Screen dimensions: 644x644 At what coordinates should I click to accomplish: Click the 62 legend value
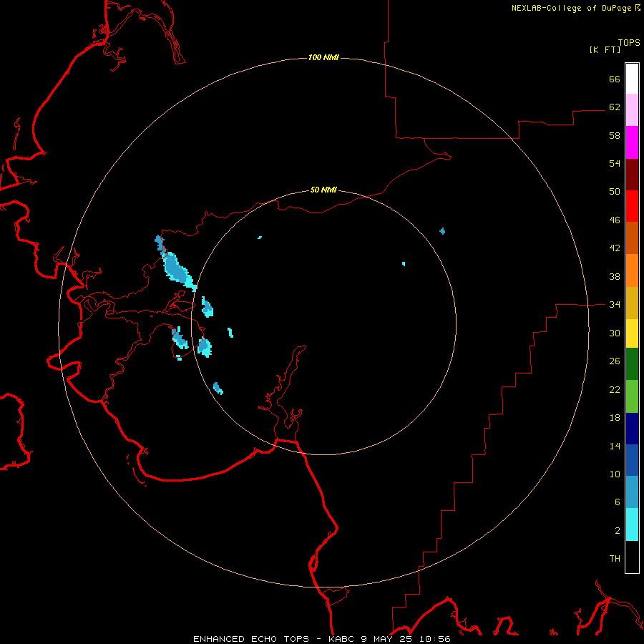pyautogui.click(x=615, y=107)
